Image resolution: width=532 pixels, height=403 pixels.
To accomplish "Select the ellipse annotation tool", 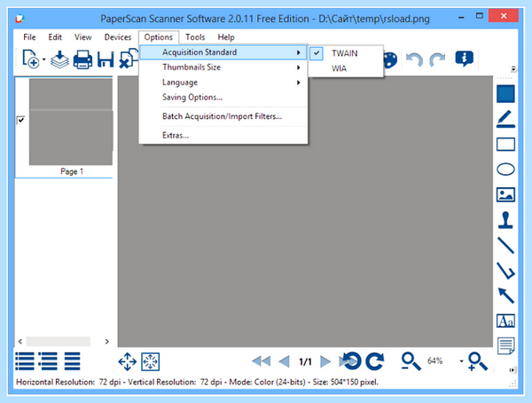I will click(505, 170).
